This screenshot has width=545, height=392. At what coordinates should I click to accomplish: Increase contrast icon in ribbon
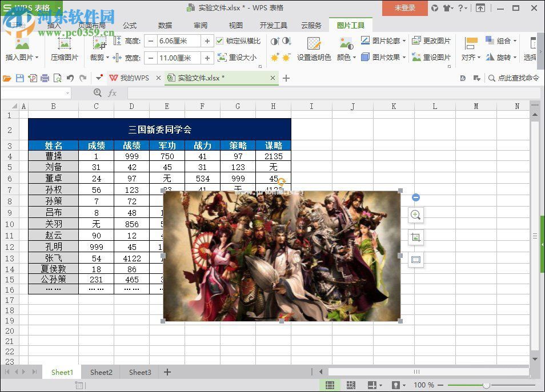[275, 41]
